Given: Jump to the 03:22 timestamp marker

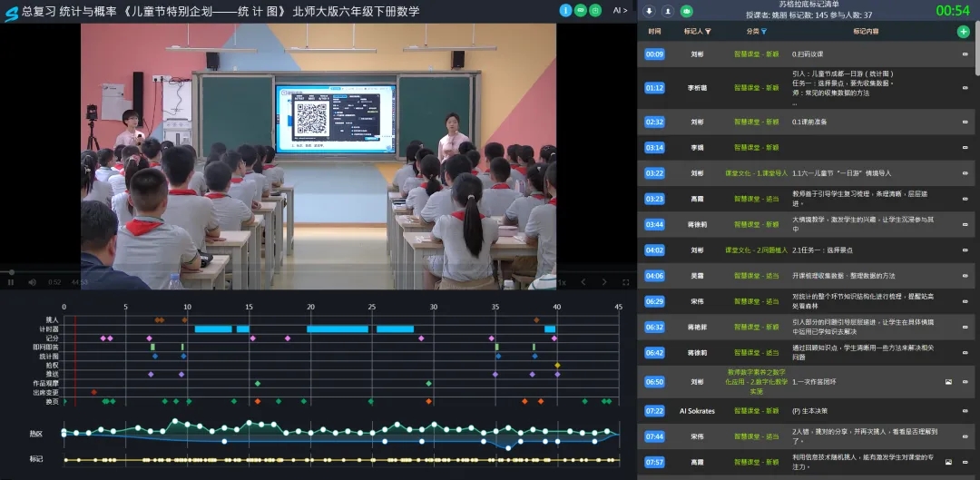Looking at the screenshot, I should click(x=654, y=172).
